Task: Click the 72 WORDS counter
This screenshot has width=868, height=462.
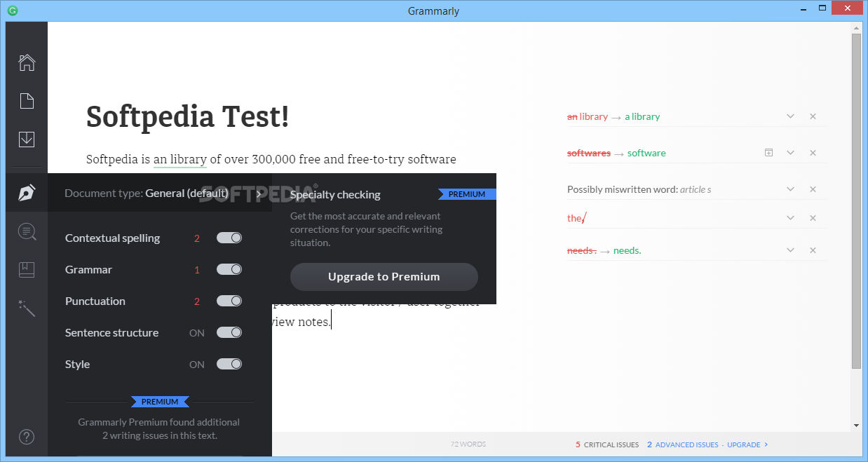Action: [468, 444]
